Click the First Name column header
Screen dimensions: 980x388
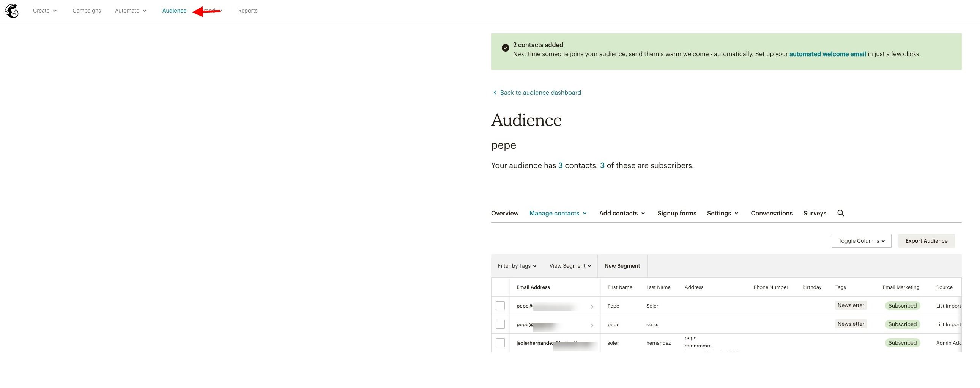620,287
